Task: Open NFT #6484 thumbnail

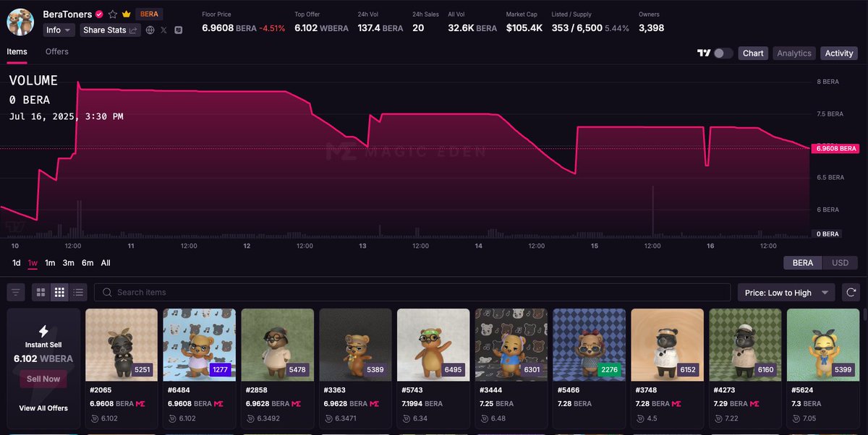Action: pos(200,345)
